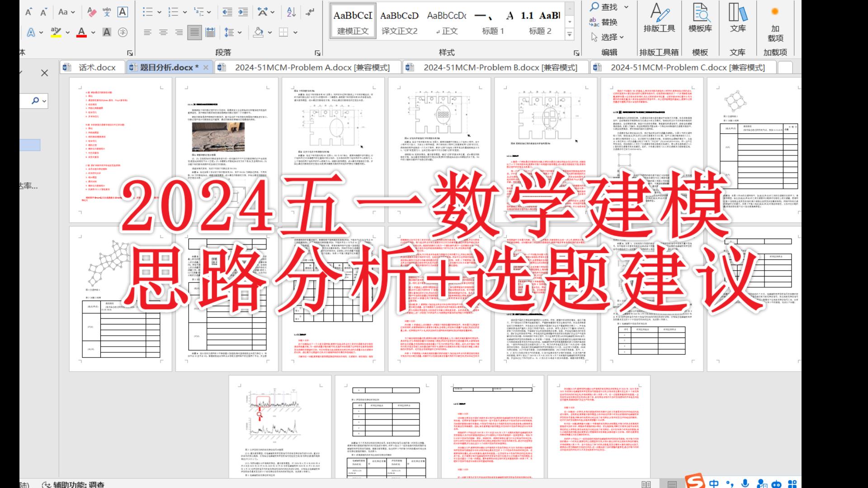Expand shading color dropdown arrow

click(270, 33)
